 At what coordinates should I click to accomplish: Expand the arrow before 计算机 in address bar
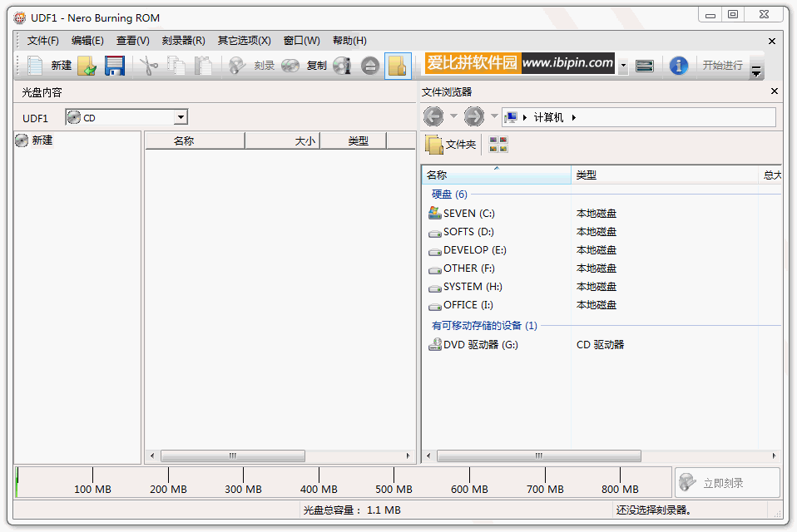[x=525, y=118]
